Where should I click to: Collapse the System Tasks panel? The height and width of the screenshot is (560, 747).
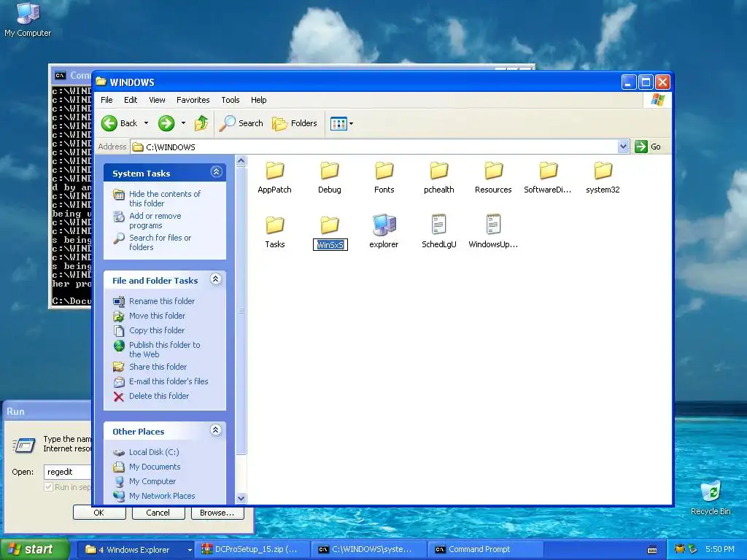pyautogui.click(x=216, y=172)
